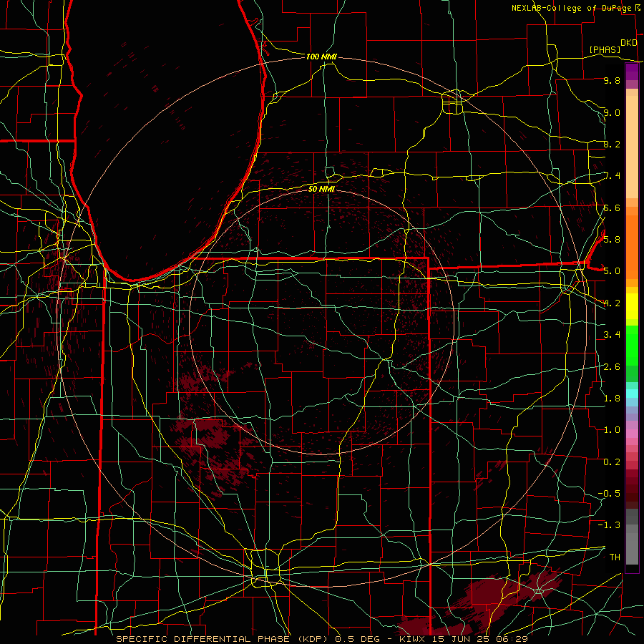Screen dimensions: 644x644
Task: Click the 5.8 value on the scale
Action: [x=612, y=239]
